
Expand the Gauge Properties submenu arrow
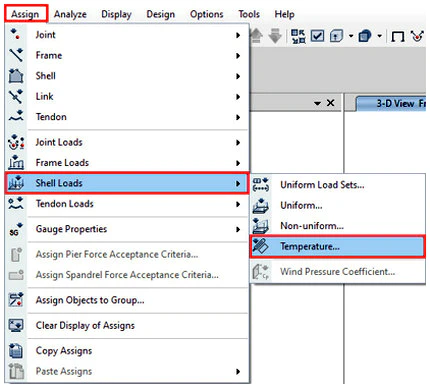(238, 229)
